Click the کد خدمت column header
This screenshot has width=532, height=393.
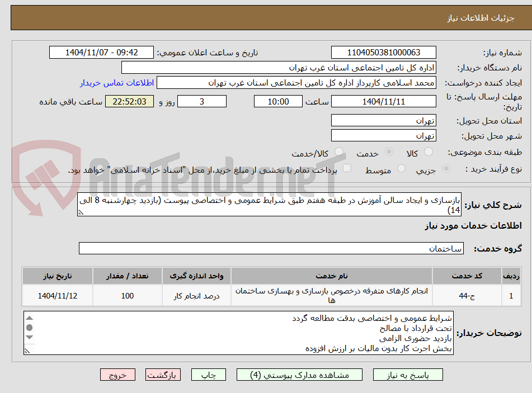click(467, 276)
